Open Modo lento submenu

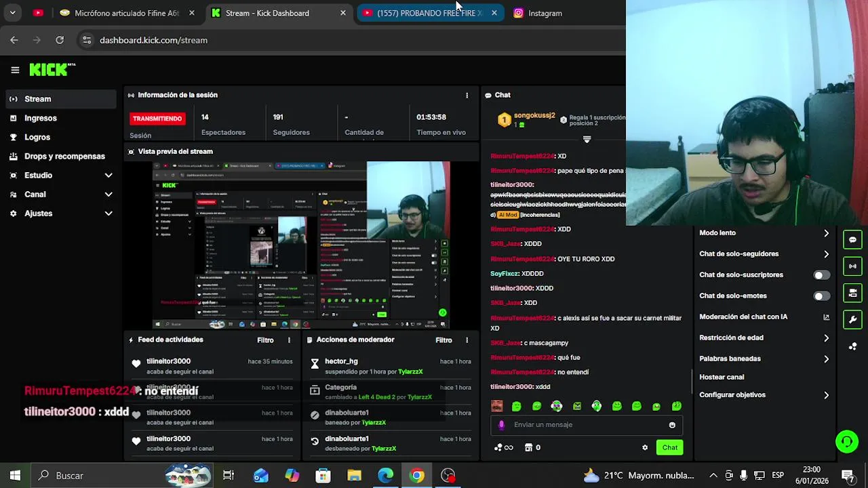[764, 233]
